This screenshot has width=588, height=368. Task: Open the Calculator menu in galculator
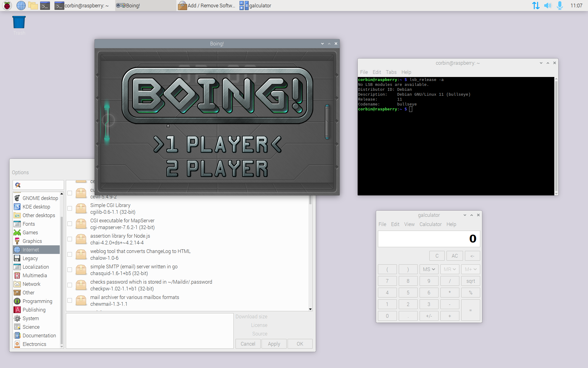430,224
